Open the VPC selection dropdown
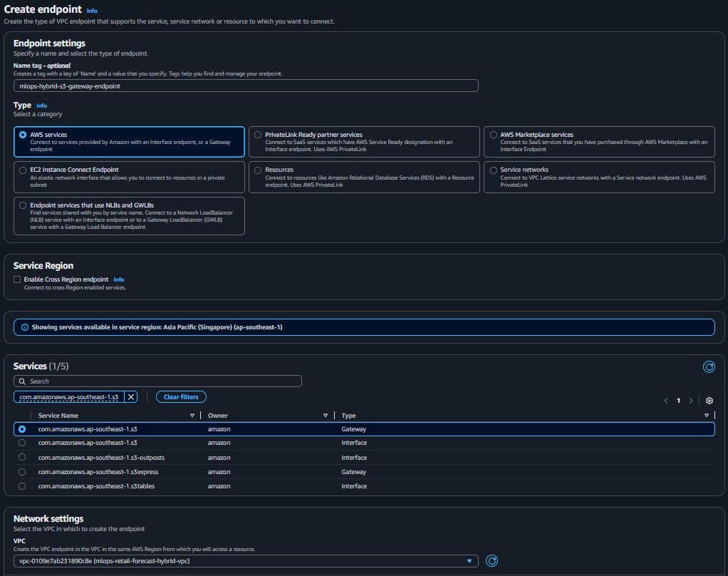Screen dimensions: 728x576 pyautogui.click(x=470, y=560)
